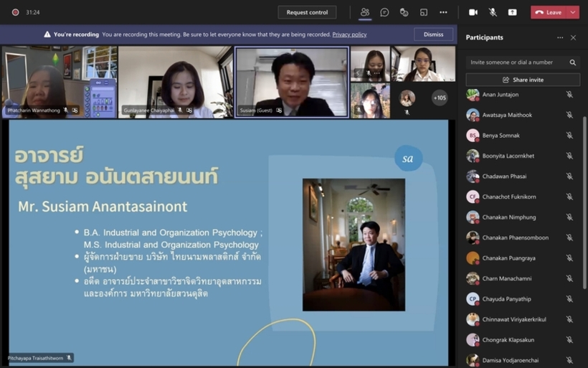The height and width of the screenshot is (368, 588).
Task: Click the Share invite button
Action: (523, 80)
